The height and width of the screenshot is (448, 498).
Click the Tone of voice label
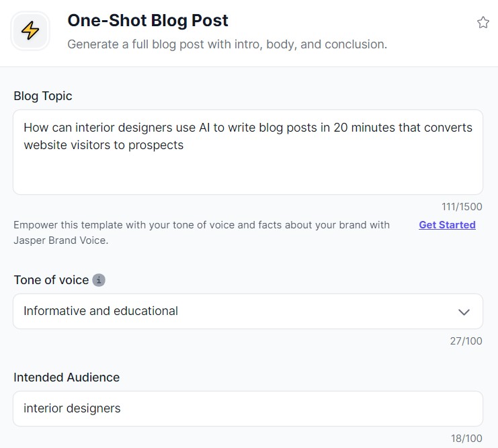pyautogui.click(x=51, y=280)
